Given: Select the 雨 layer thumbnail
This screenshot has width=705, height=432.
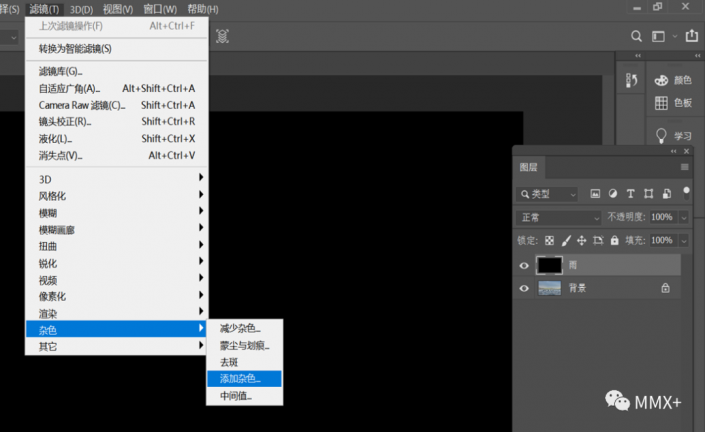Looking at the screenshot, I should [x=550, y=266].
